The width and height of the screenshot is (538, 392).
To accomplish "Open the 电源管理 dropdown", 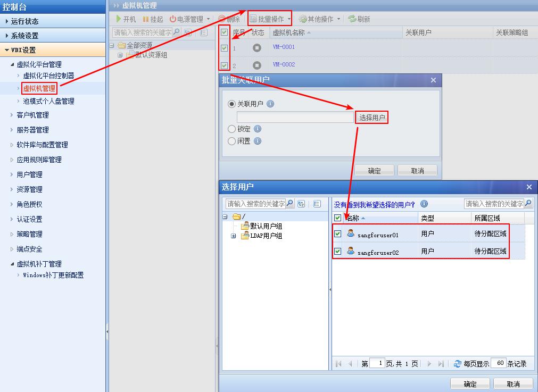I will [189, 19].
